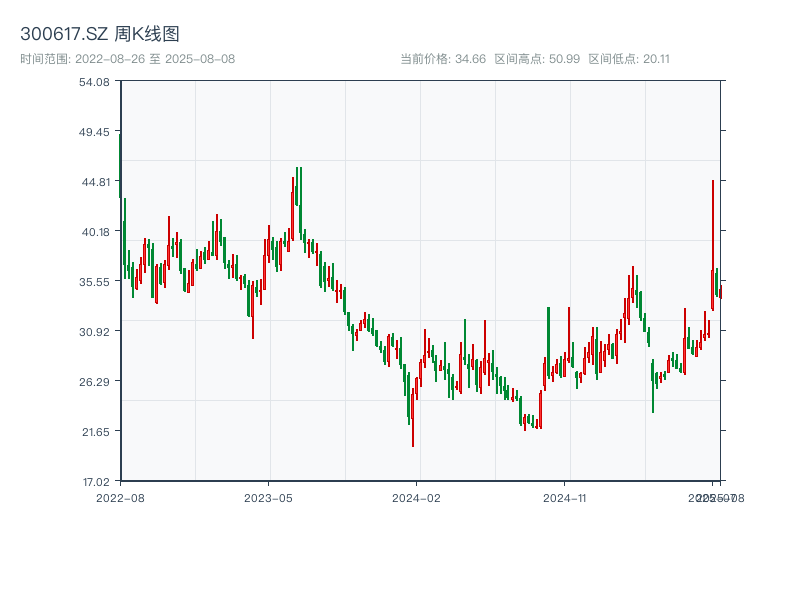Click the 2023-05 x-axis date label
Viewport: 800px width, 600px height.
[268, 497]
